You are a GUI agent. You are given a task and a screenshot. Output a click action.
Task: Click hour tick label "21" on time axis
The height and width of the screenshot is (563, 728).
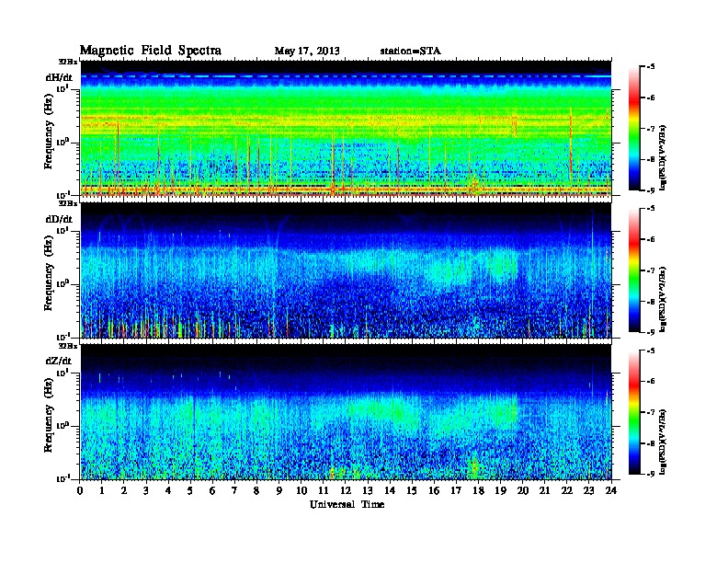coord(544,490)
